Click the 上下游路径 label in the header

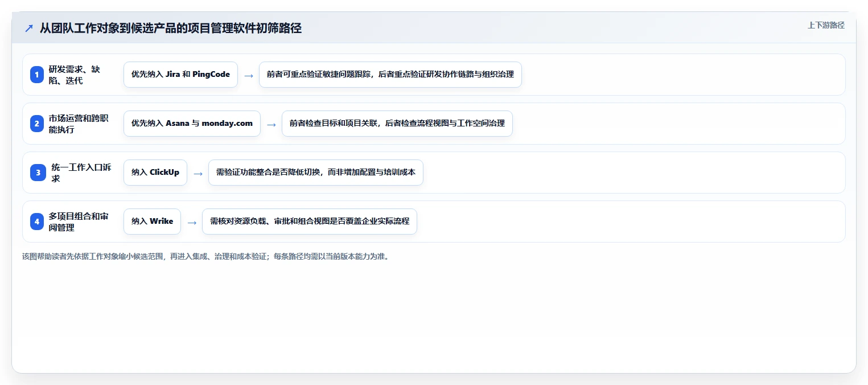click(x=826, y=25)
